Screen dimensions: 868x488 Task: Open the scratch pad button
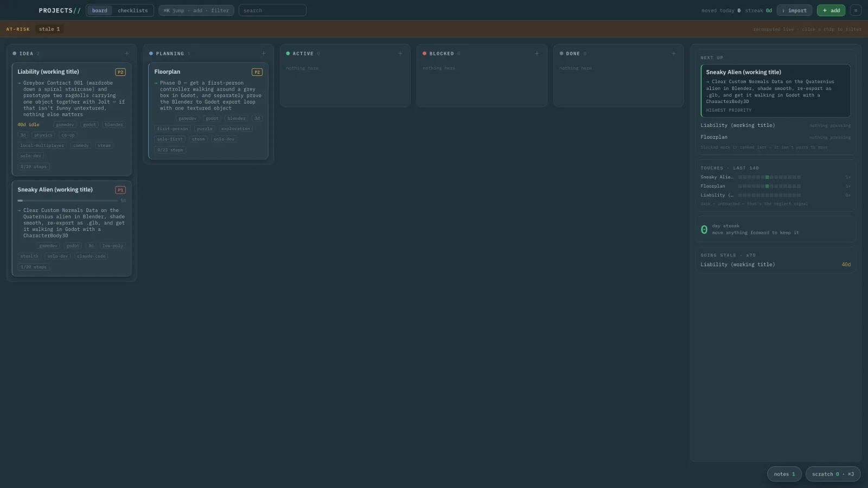tap(833, 474)
